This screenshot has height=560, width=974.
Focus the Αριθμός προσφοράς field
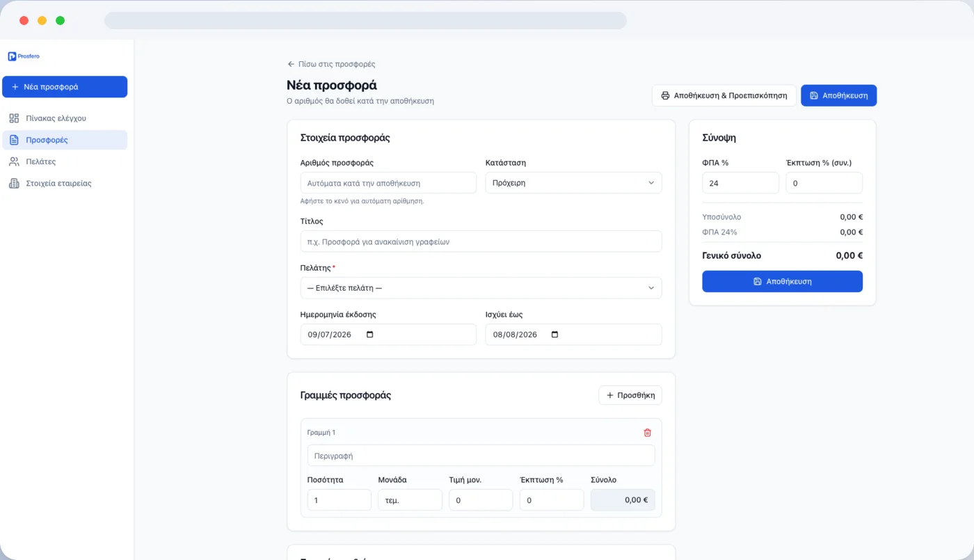(388, 183)
